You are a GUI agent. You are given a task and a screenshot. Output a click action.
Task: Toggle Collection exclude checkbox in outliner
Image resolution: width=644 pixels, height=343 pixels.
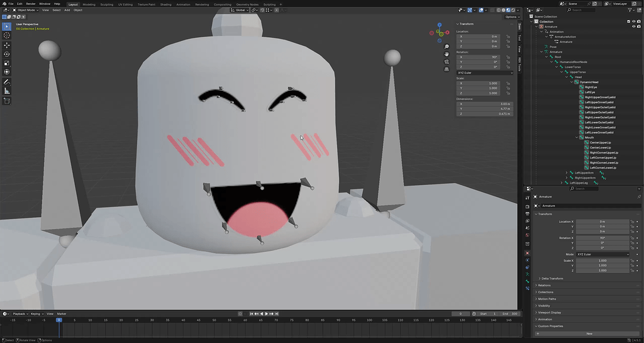(x=628, y=21)
